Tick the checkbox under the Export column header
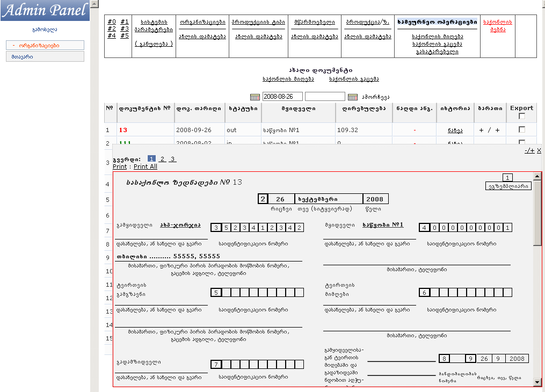545x392 pixels. 522,116
